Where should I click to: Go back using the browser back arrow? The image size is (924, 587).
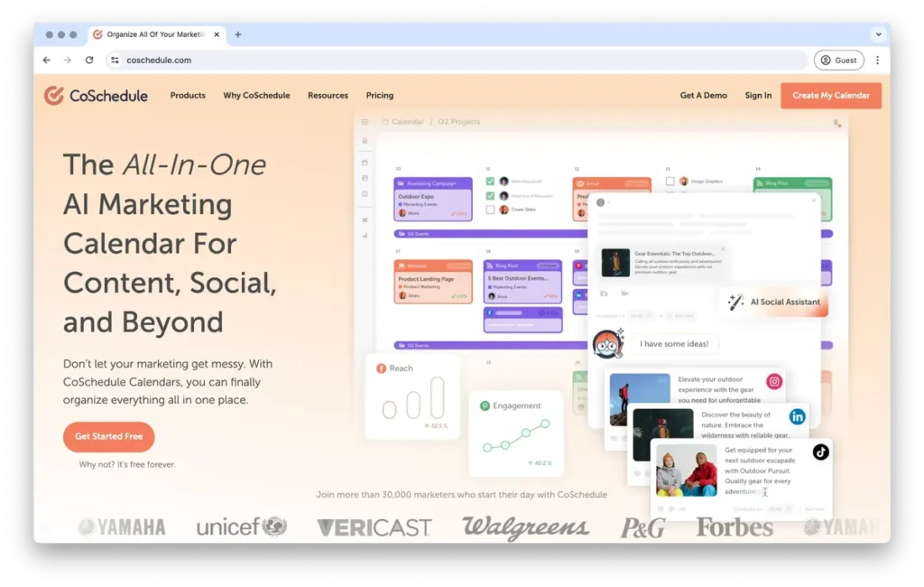(x=47, y=61)
